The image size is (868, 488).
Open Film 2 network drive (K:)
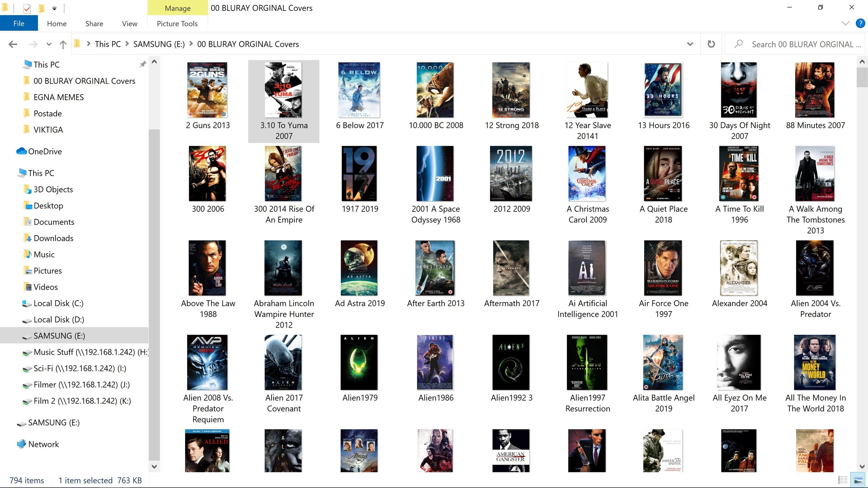tap(82, 401)
